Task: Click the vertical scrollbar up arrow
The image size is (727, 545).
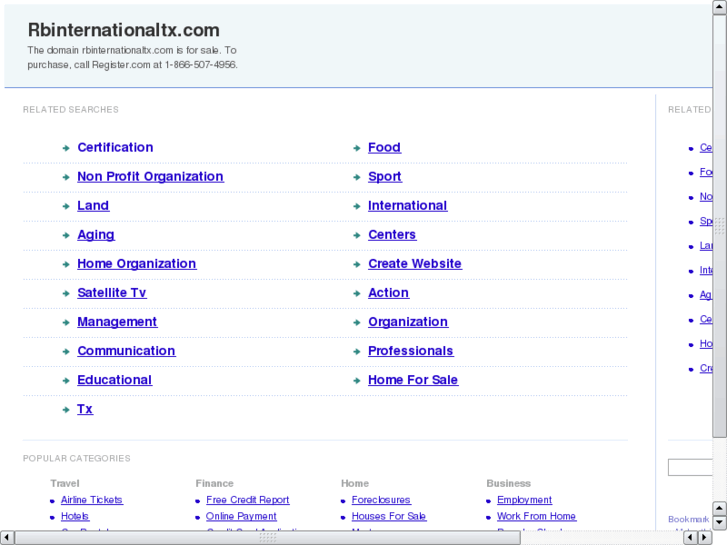Action: click(719, 7)
